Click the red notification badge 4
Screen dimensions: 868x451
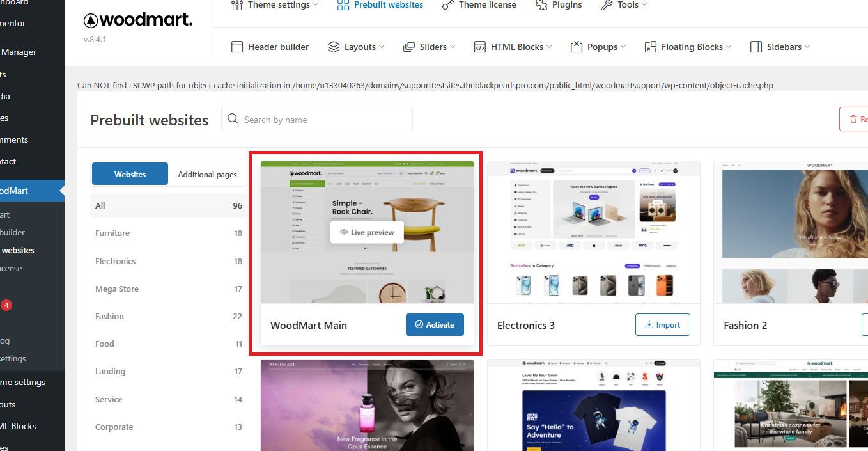tap(6, 305)
